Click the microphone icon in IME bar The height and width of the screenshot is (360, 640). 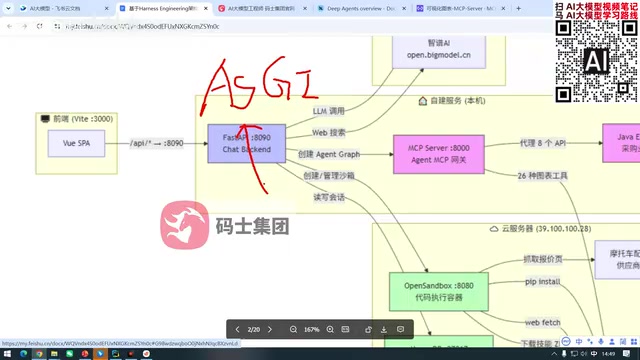pyautogui.click(x=601, y=341)
